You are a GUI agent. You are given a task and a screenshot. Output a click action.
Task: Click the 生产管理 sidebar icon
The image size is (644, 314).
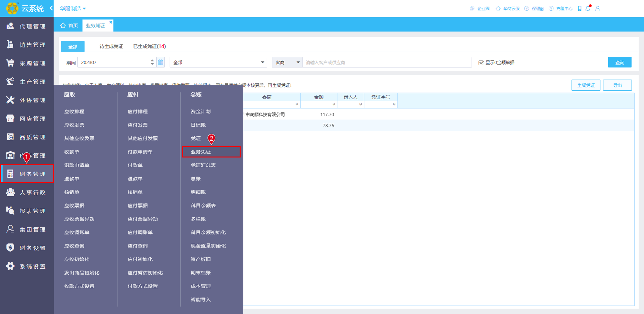(10, 82)
